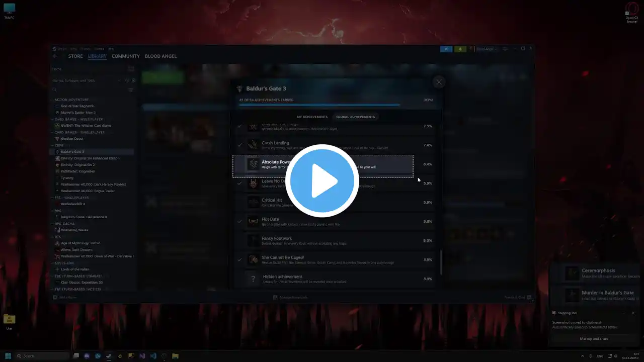Open the Blood Angel profile tab
The width and height of the screenshot is (644, 362).
160,56
